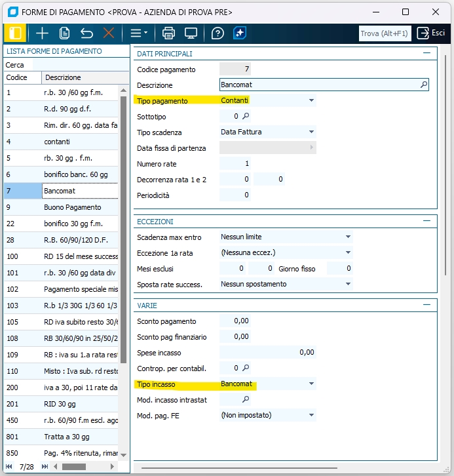Select row 801 Tratta a 30 gg
Viewport: 454px width, 476px height.
tap(61, 437)
